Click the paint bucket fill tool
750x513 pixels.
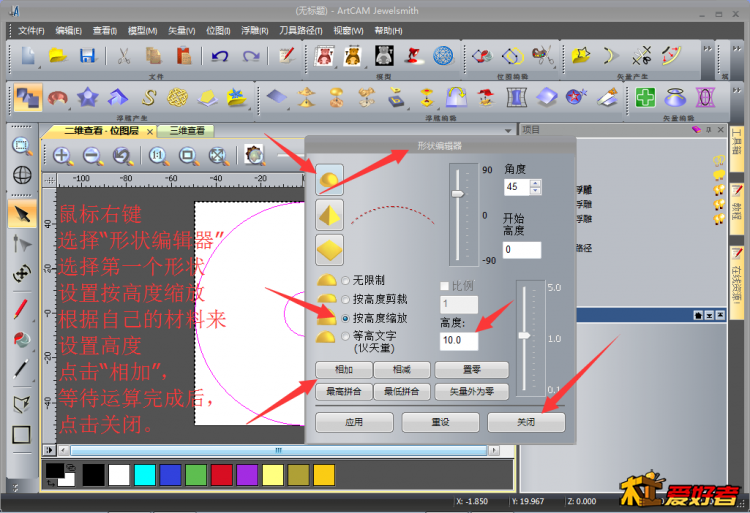21,340
